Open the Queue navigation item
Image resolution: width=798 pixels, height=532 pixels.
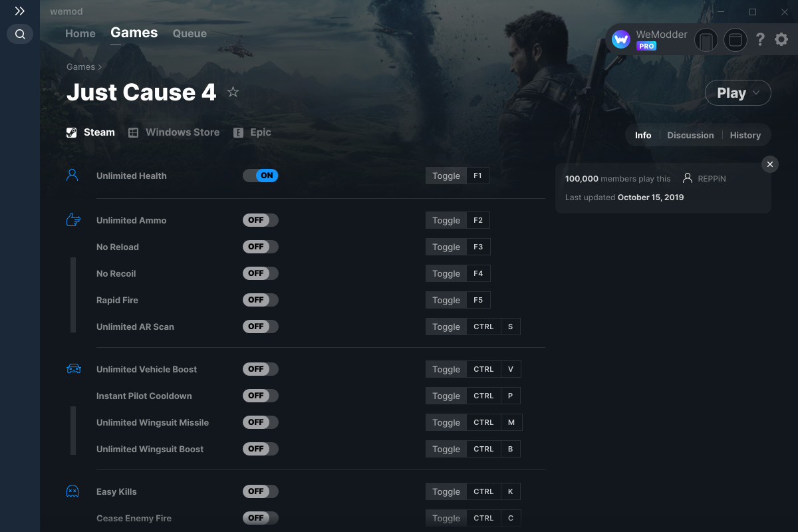[x=190, y=33]
